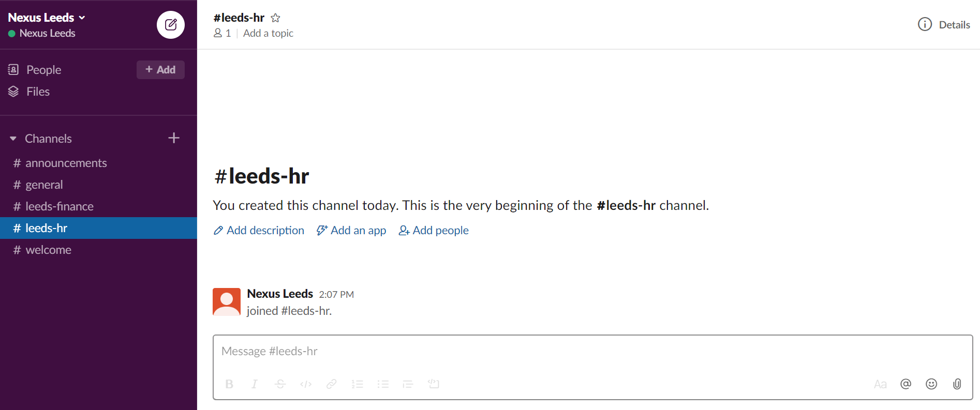The height and width of the screenshot is (410, 980).
Task: Select the announcements channel
Action: pos(66,162)
